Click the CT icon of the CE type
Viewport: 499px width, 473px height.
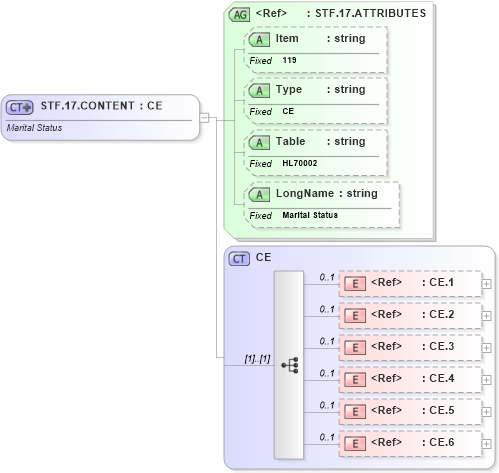coord(239,259)
